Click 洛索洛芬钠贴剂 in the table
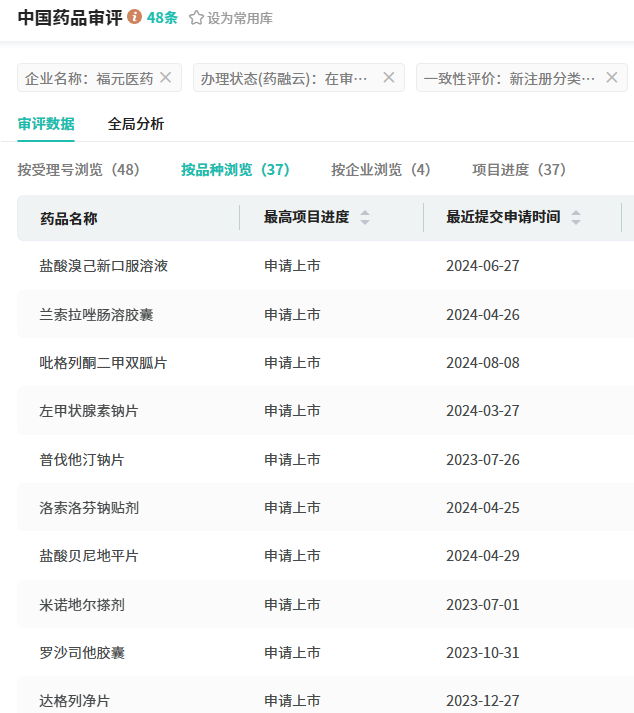This screenshot has height=713, width=634. (90, 508)
